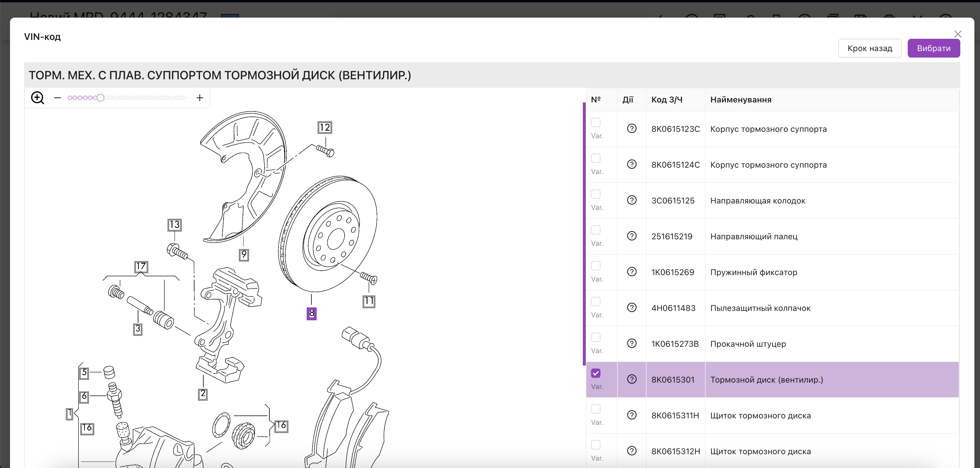Click the magnifier zoom icon above diagram
980x468 pixels.
pos(37,98)
